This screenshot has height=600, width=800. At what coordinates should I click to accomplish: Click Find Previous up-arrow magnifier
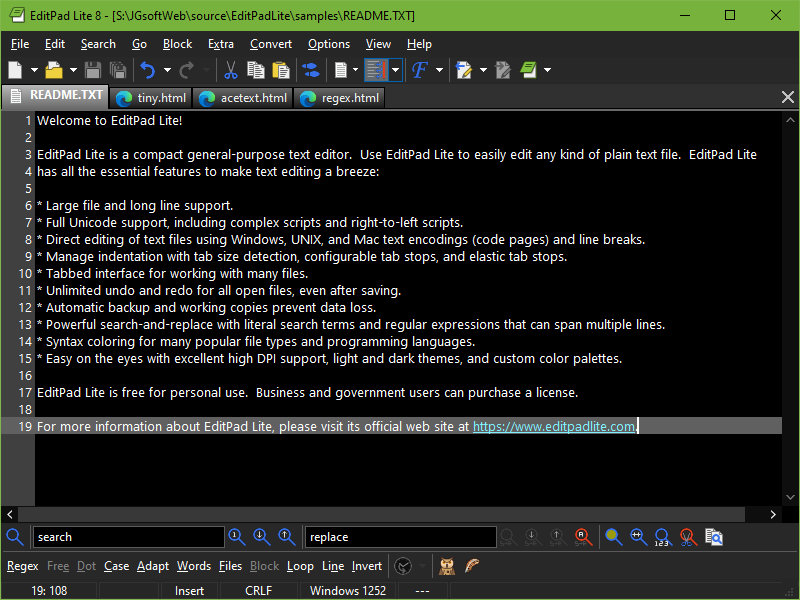pos(287,537)
